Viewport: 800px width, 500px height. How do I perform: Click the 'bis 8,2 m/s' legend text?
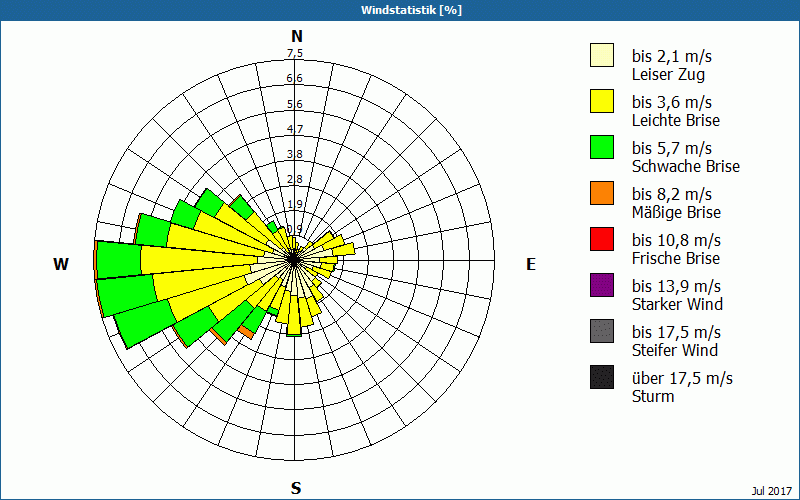point(671,194)
